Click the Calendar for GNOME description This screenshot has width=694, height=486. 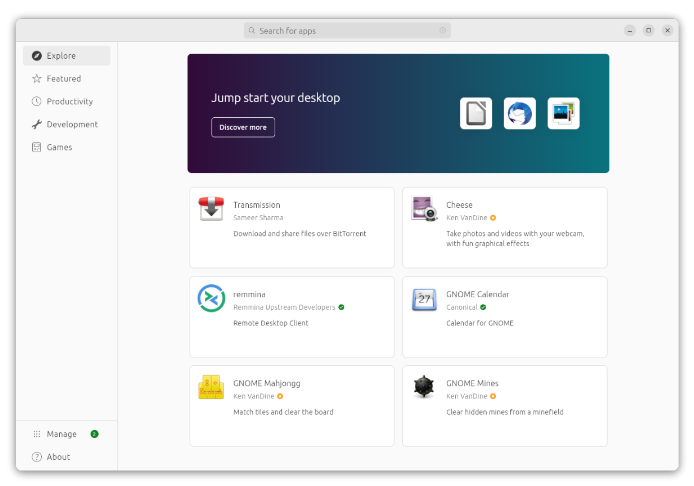coord(480,323)
